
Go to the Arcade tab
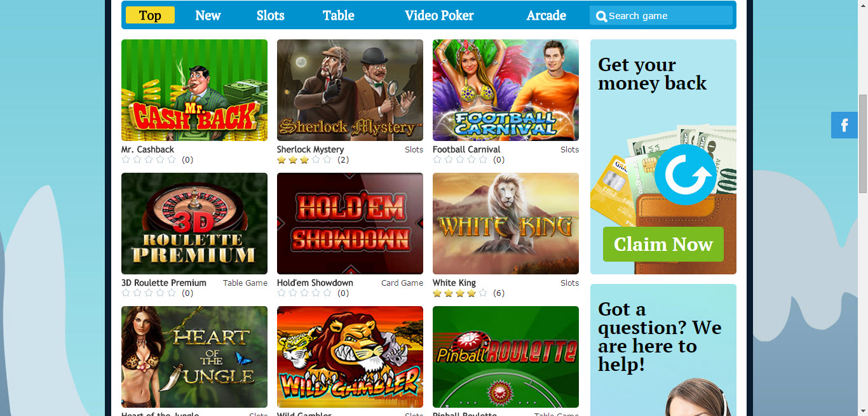pos(546,15)
